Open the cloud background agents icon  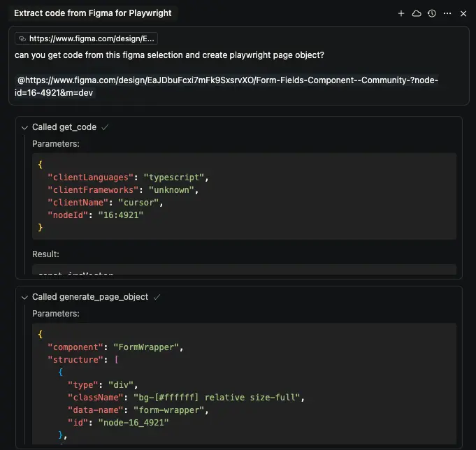(417, 13)
